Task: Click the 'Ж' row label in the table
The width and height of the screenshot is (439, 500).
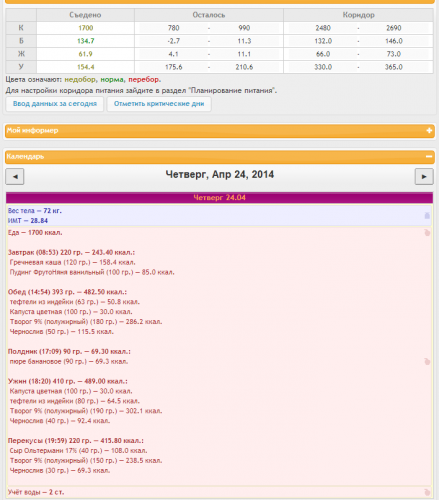Action: pyautogui.click(x=21, y=54)
